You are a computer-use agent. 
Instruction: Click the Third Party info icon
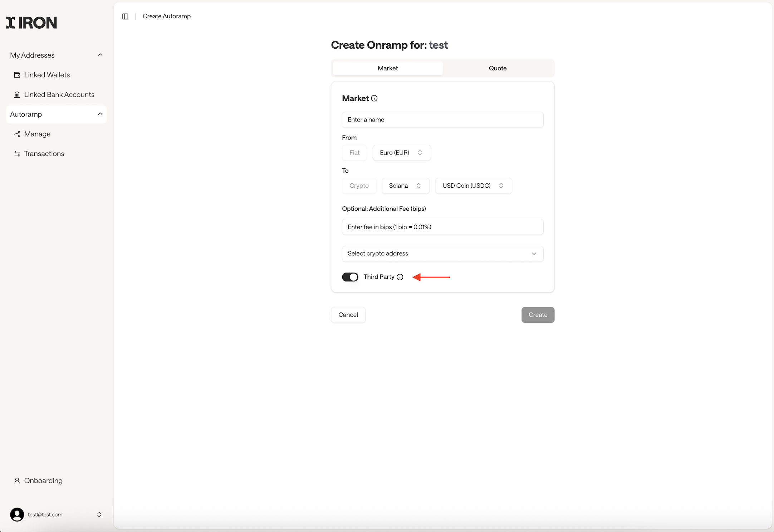[400, 277]
